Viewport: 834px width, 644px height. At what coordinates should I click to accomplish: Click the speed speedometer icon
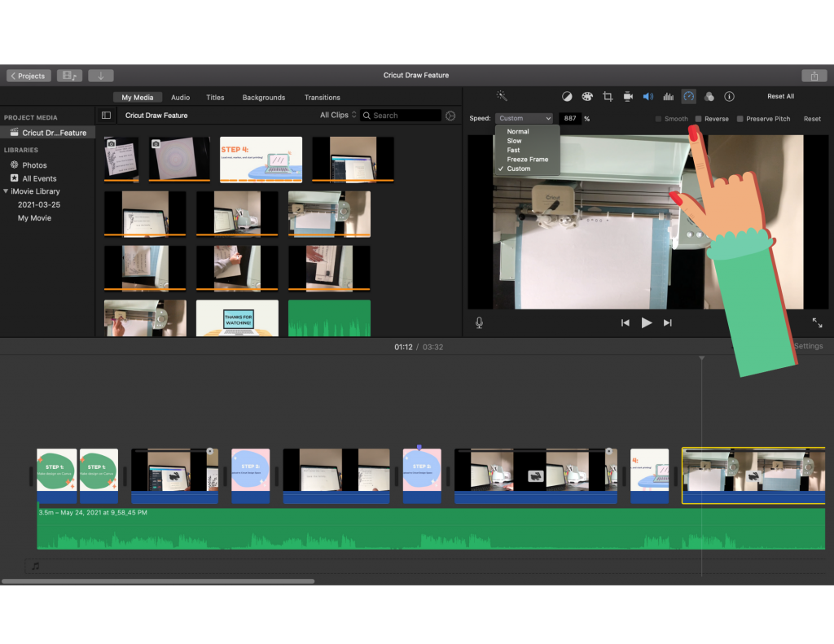click(689, 96)
